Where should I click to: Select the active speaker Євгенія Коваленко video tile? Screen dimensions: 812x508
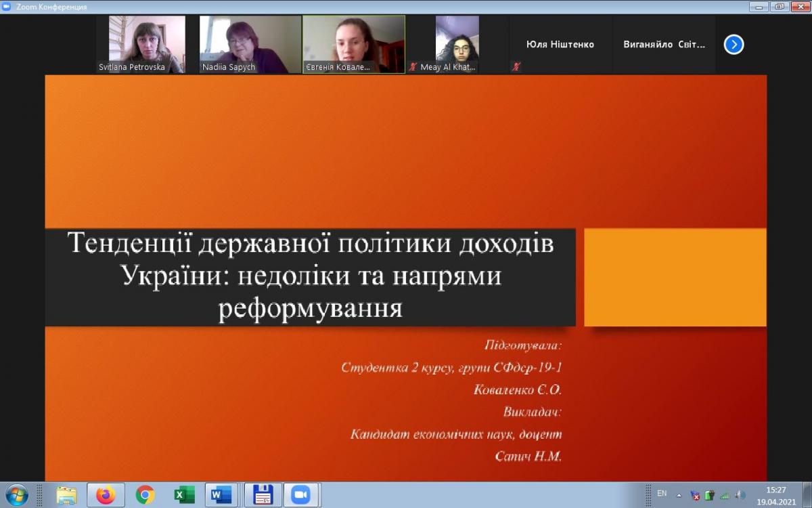(x=353, y=44)
